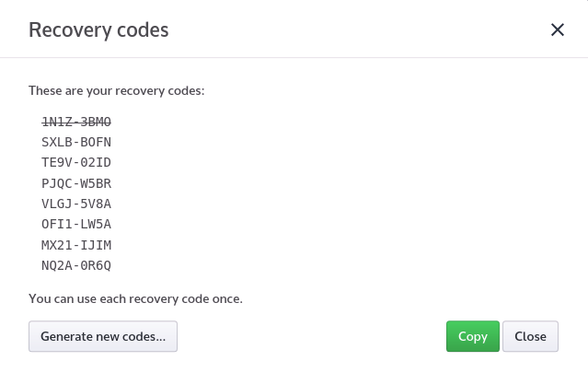Screen dimensions: 588x373
Task: Dismiss the dialog with the X icon
Action: tap(558, 29)
